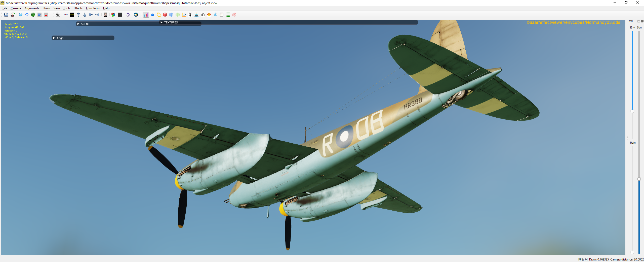
Task: Click the right-pointing blue cone icon
Action: [x=91, y=15]
